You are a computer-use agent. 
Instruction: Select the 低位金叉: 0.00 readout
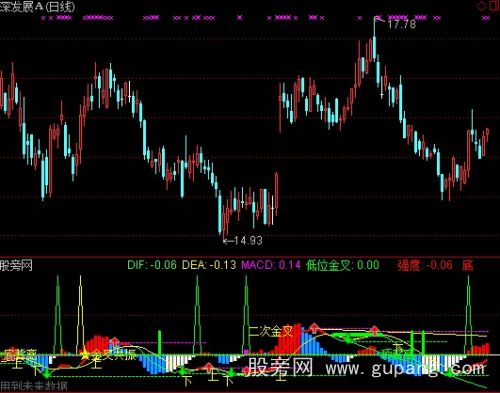click(x=343, y=265)
